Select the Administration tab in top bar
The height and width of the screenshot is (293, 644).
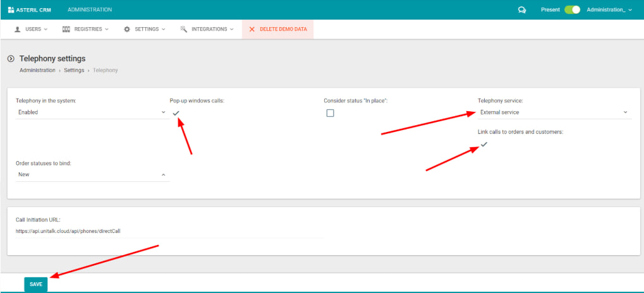click(90, 10)
